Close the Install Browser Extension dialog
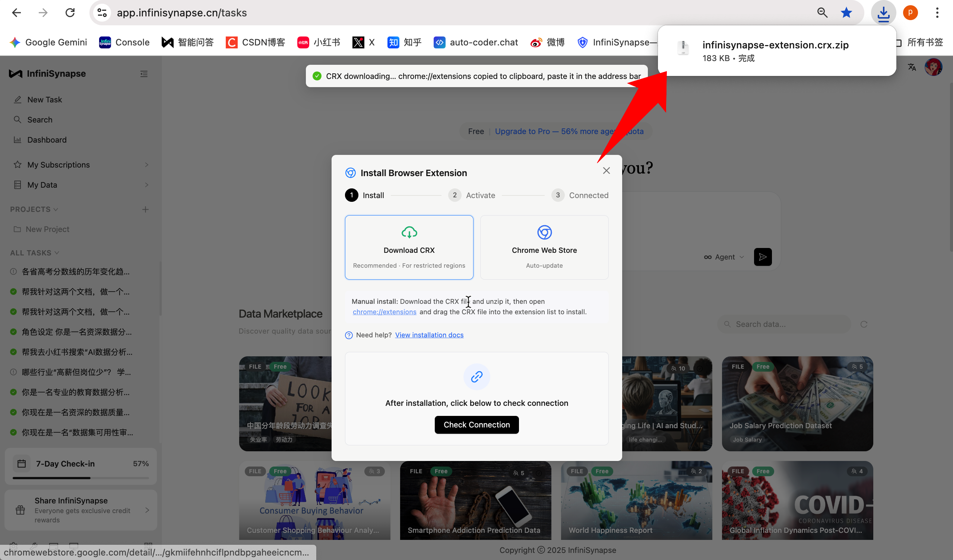Viewport: 953px width, 560px height. coord(606,171)
